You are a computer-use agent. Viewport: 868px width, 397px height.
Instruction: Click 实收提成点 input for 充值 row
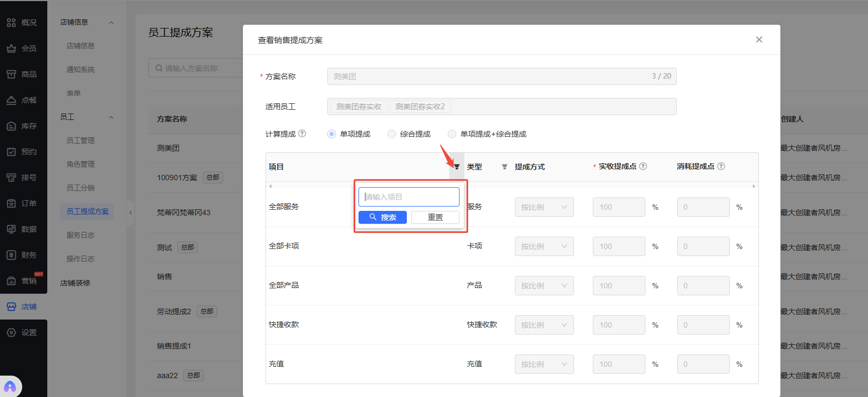point(619,364)
